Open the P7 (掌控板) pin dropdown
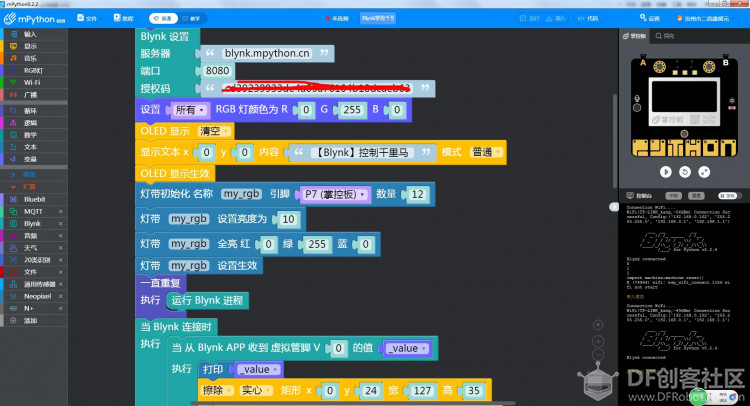 [x=335, y=194]
